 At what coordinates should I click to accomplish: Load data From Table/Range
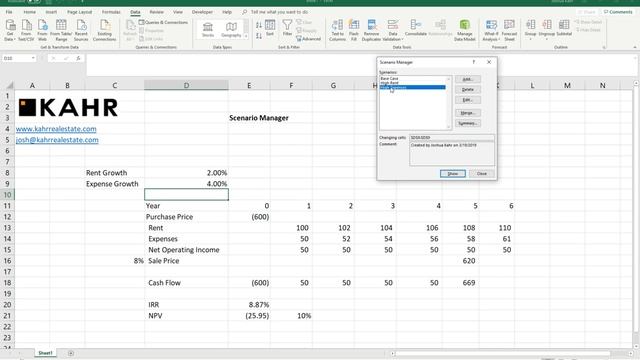pos(61,30)
